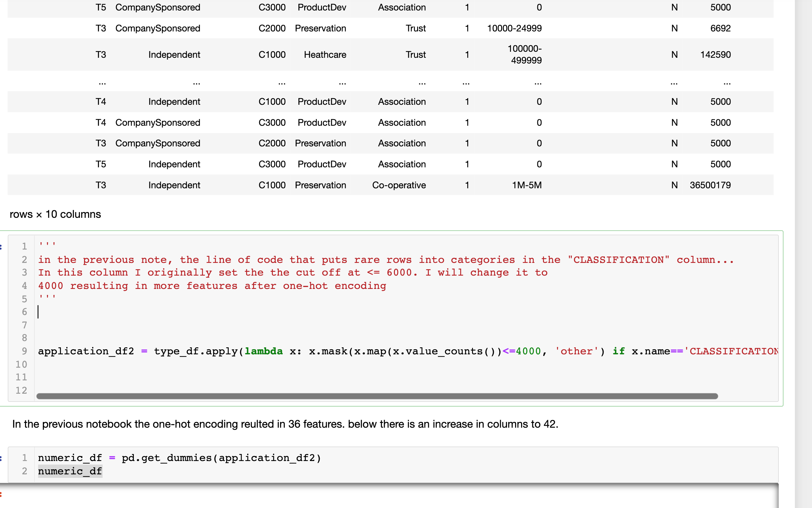Viewport: 812px width, 508px height.
Task: Click the '142590' table value
Action: coord(715,54)
